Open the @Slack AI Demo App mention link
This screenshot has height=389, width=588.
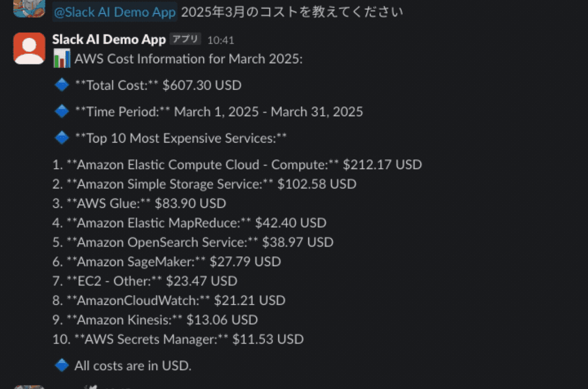[x=114, y=12]
